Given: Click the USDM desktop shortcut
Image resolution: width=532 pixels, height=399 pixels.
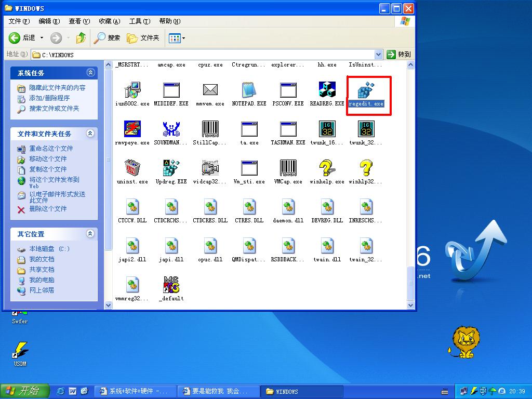Looking at the screenshot, I should click(20, 351).
